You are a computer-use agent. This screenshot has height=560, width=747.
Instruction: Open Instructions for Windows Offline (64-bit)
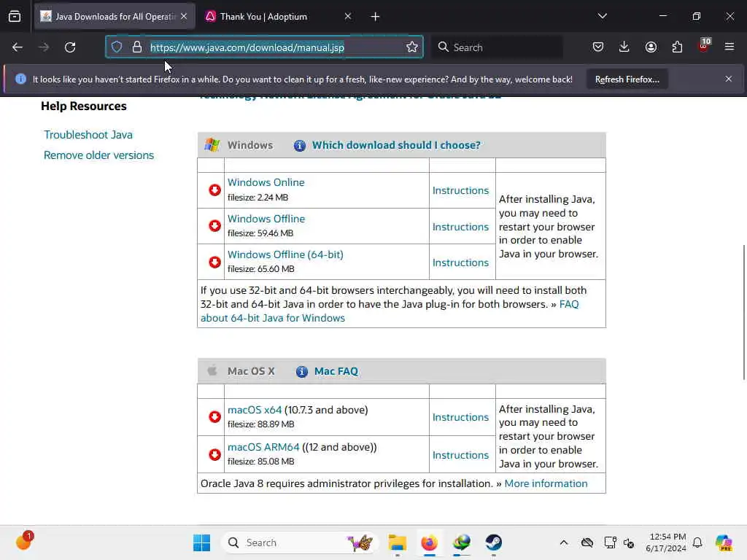461,262
